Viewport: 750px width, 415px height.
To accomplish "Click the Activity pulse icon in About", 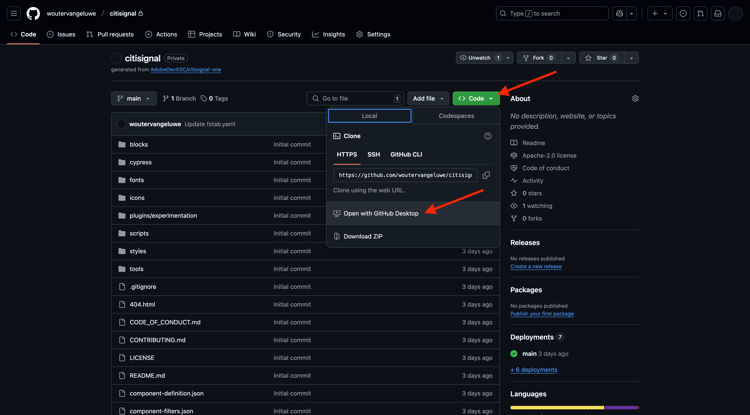I will pos(514,181).
